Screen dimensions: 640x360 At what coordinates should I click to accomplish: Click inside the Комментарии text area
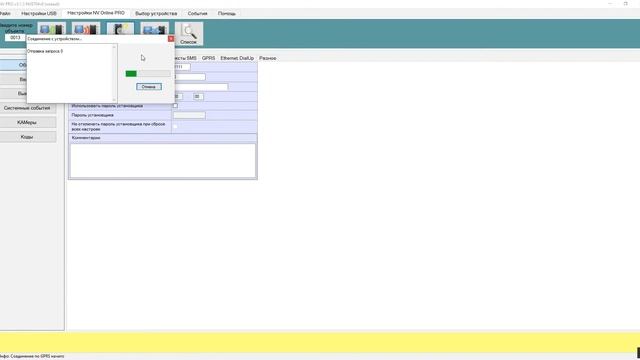pos(163,160)
